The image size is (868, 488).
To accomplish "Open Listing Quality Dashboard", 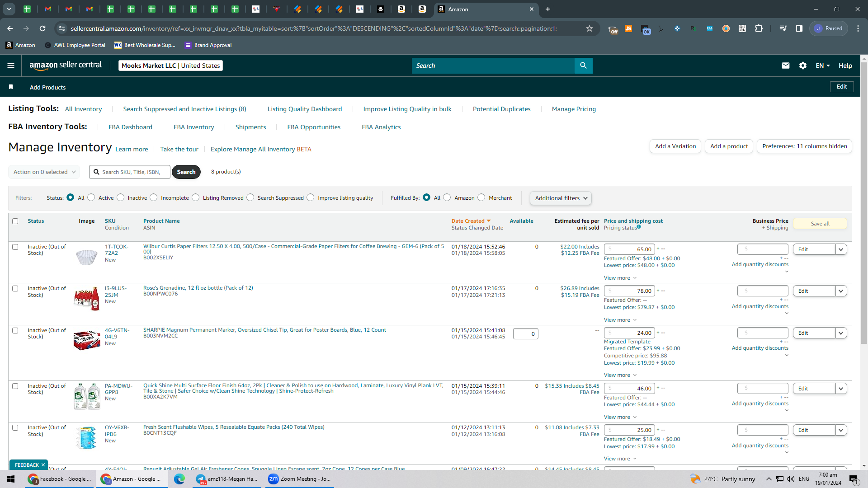I will coord(305,109).
